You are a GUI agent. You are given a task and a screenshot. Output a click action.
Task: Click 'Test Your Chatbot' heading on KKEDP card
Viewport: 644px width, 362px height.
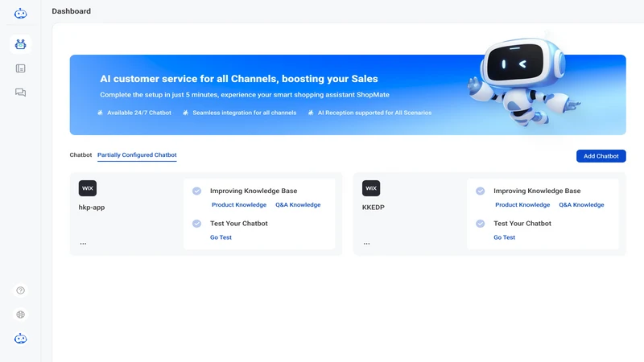522,224
